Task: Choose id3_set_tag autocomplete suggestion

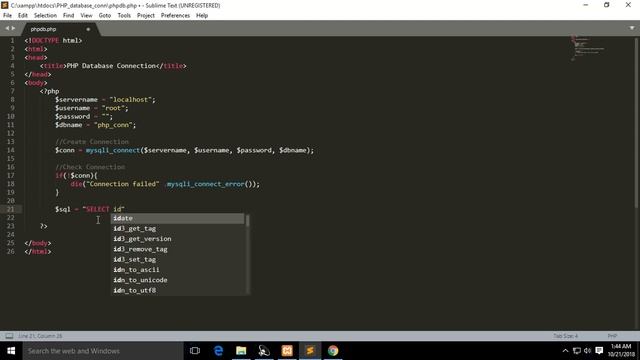Action: [x=178, y=260]
